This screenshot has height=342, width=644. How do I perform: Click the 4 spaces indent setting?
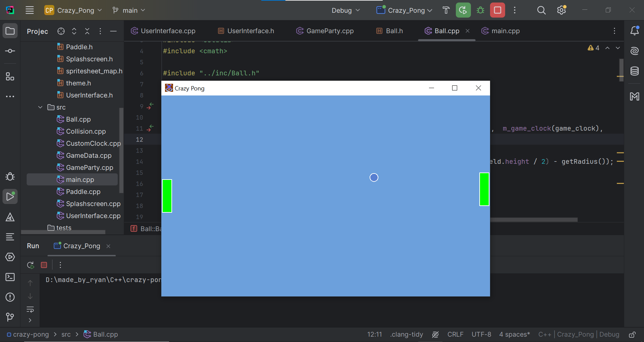(515, 334)
